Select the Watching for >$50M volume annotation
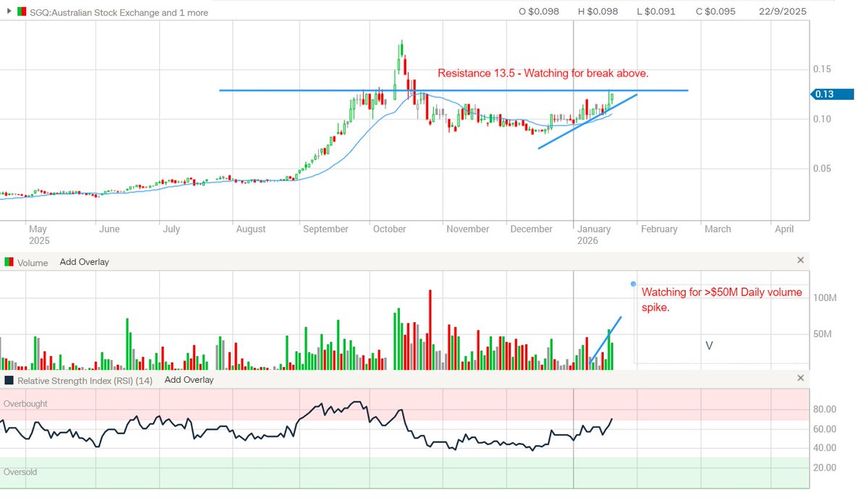The width and height of the screenshot is (868, 503). (722, 299)
